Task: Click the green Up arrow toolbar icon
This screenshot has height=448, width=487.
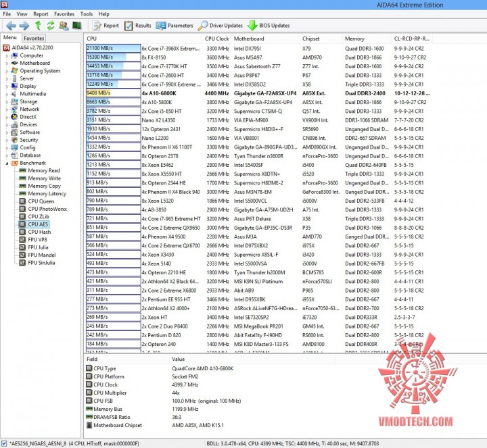Action: 38,26
